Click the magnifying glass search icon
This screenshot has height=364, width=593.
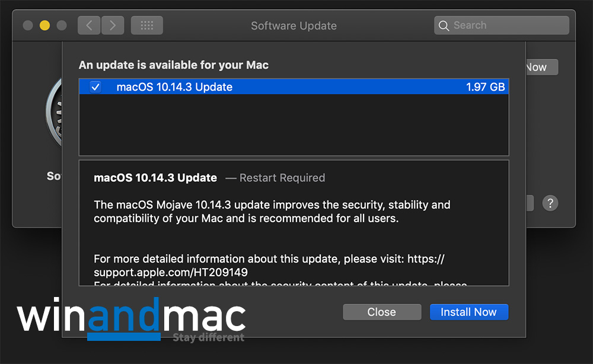(444, 25)
